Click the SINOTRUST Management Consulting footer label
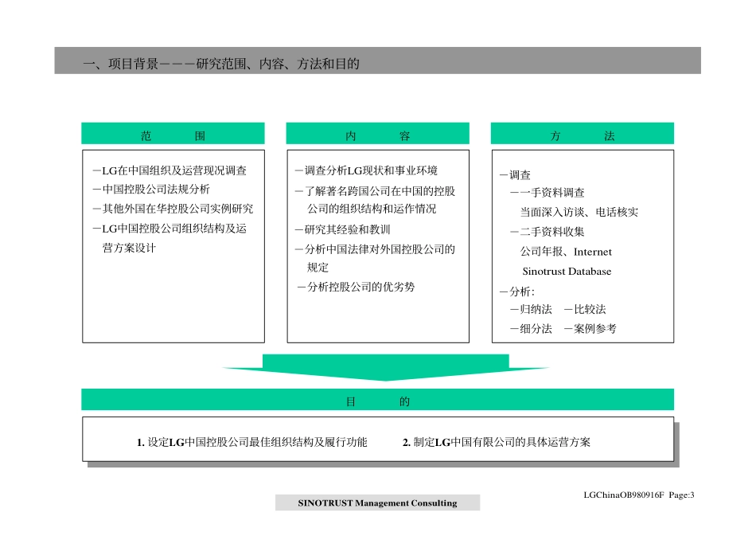The image size is (756, 536). [377, 503]
